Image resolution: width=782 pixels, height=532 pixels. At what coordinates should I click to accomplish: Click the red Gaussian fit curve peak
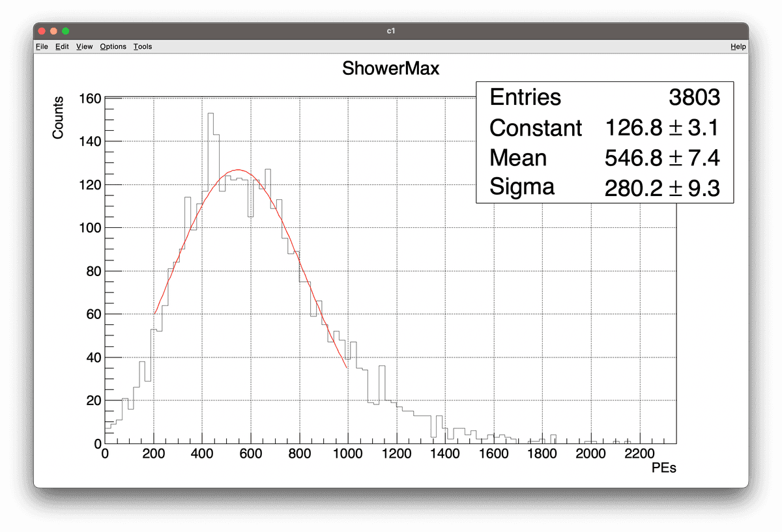click(237, 170)
